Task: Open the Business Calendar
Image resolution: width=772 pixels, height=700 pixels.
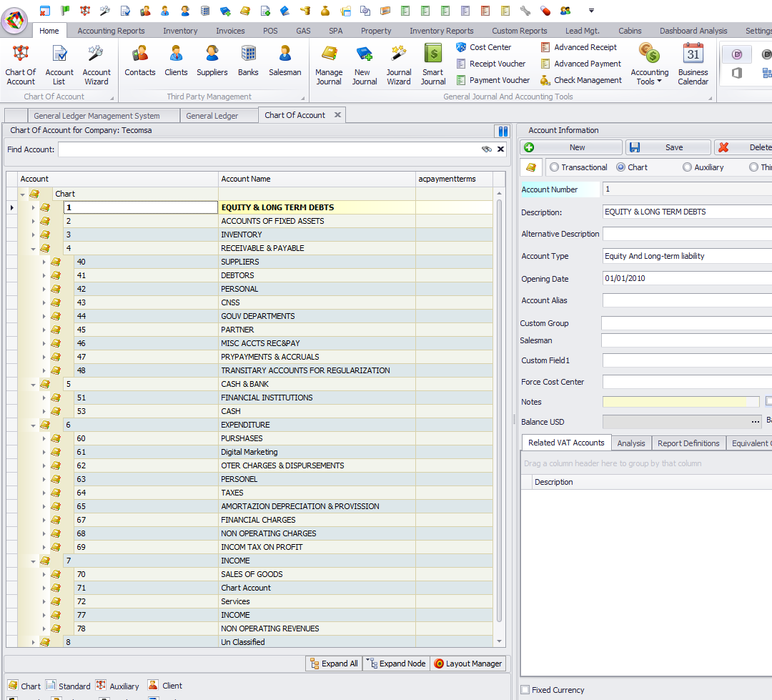Action: (x=693, y=63)
